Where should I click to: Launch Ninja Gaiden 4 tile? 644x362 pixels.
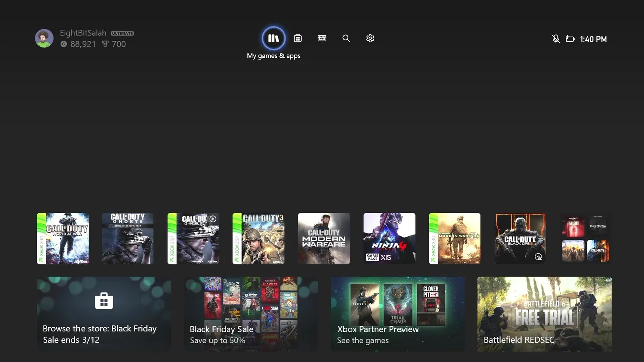pos(389,238)
